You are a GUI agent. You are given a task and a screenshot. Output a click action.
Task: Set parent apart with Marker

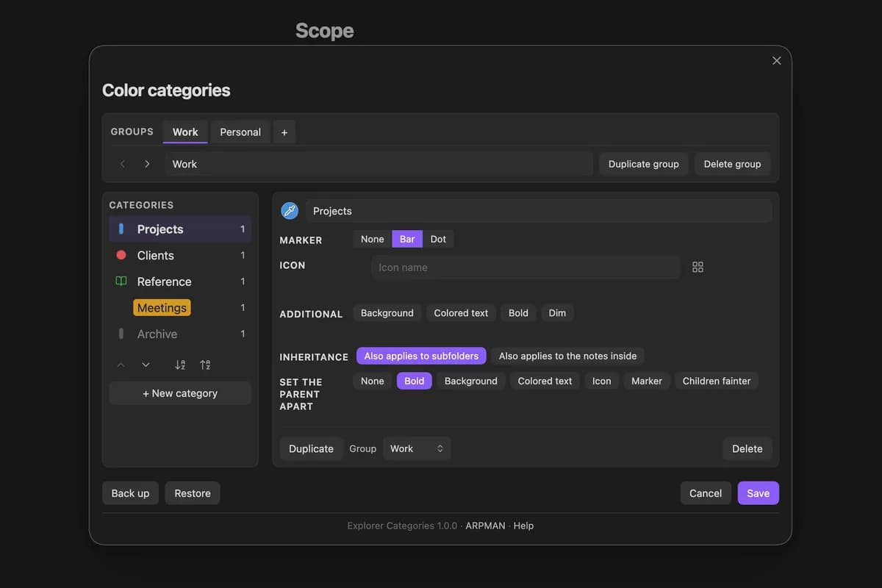point(647,381)
